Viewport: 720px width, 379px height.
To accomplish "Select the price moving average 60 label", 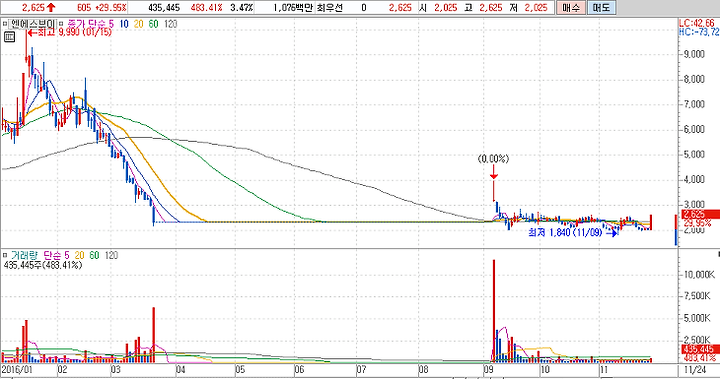I will click(x=153, y=24).
